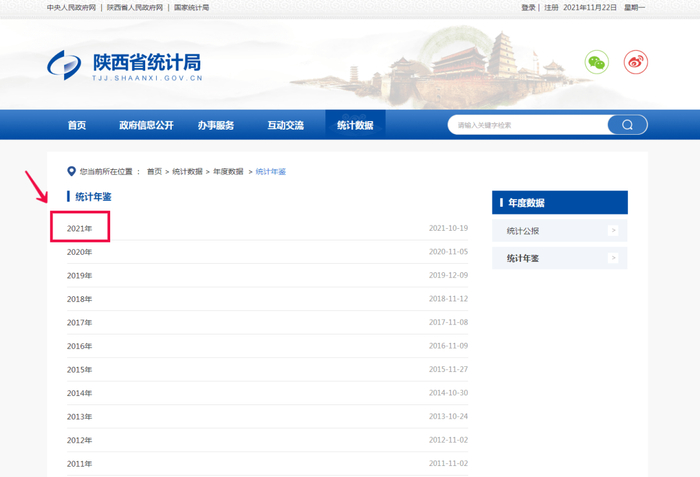Select the 办事服务 navigation item
Screen dimensions: 700x477
(215, 125)
